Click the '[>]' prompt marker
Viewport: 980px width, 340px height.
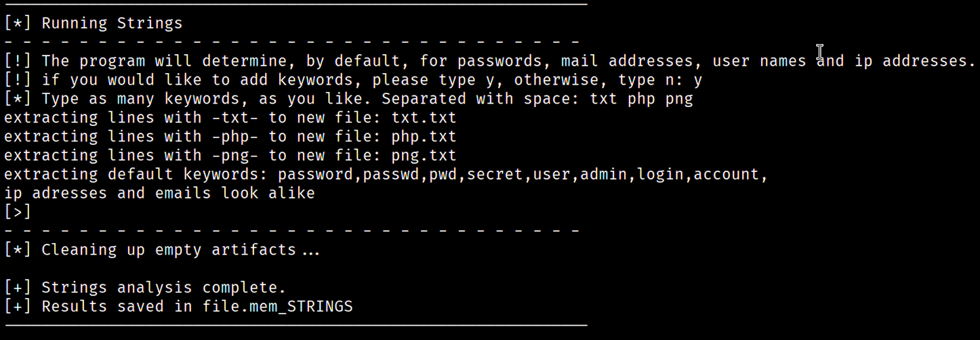click(18, 212)
